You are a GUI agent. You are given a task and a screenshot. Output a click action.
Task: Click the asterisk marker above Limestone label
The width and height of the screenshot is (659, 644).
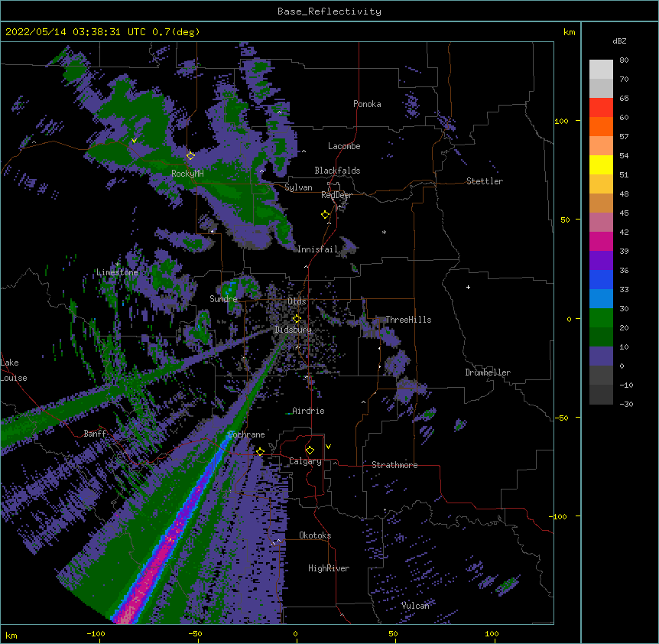tap(118, 264)
